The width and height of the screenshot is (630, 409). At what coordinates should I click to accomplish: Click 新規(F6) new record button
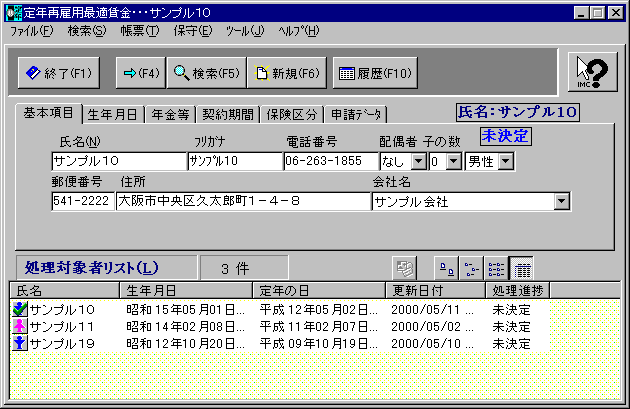pos(287,73)
